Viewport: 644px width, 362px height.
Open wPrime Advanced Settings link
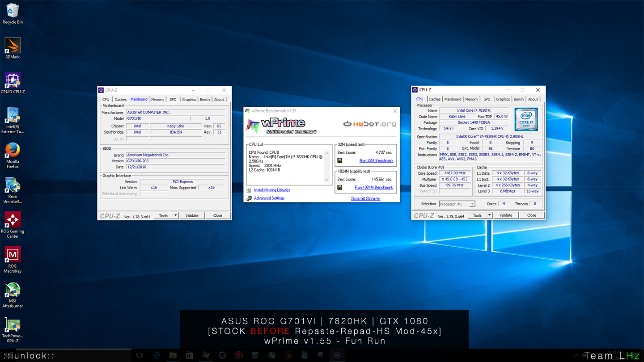[269, 198]
